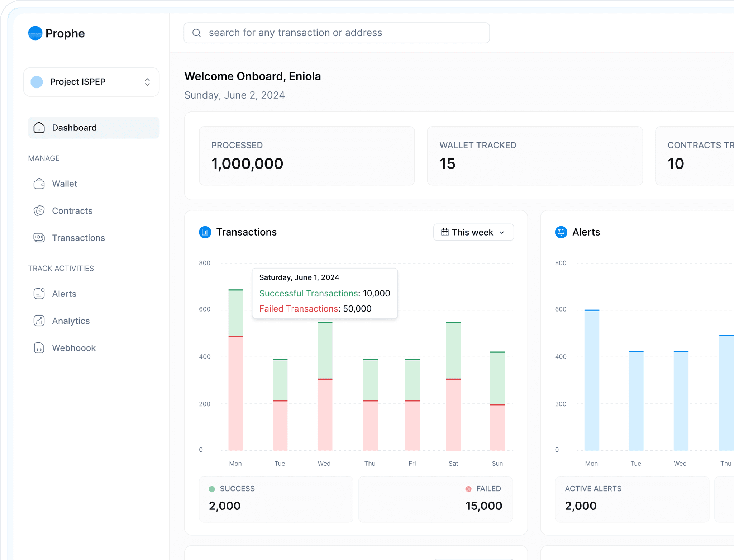The width and height of the screenshot is (734, 560).
Task: Click Thu bar in Transactions chart
Action: point(370,405)
